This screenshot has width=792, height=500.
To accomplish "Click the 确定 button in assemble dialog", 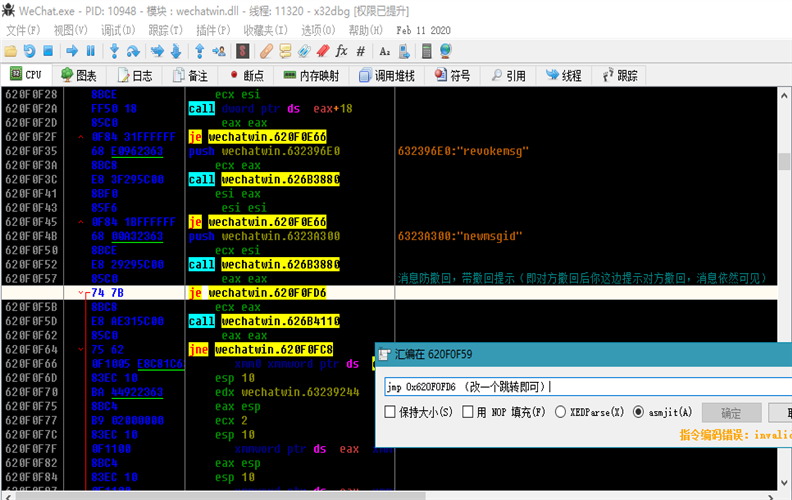I will [731, 413].
